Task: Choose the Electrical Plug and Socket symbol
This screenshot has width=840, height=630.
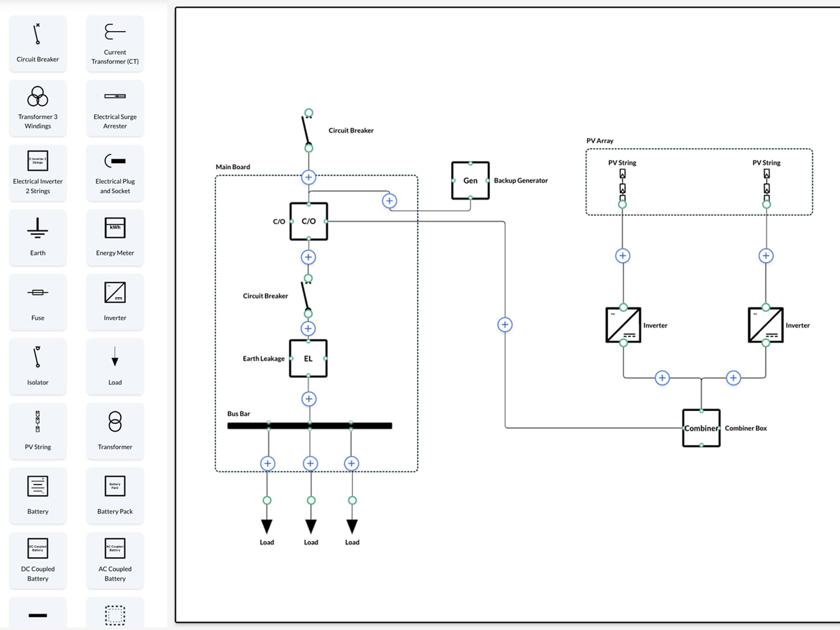Action: click(x=115, y=173)
